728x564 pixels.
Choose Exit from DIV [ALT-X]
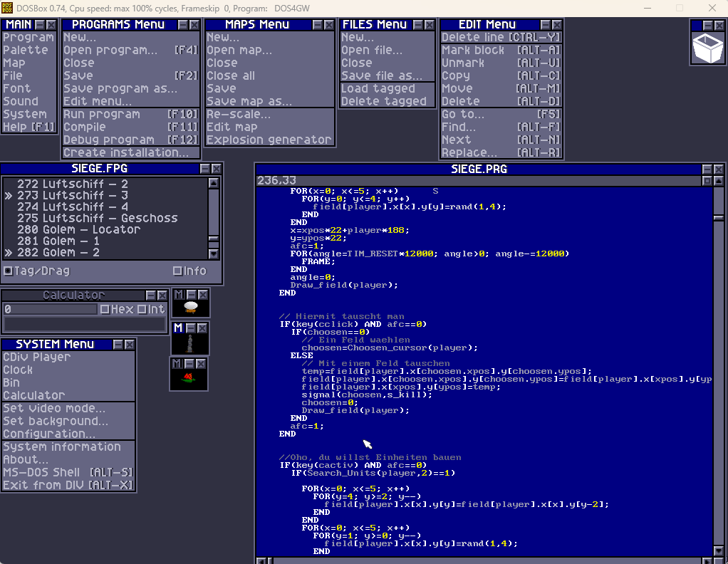click(x=68, y=485)
